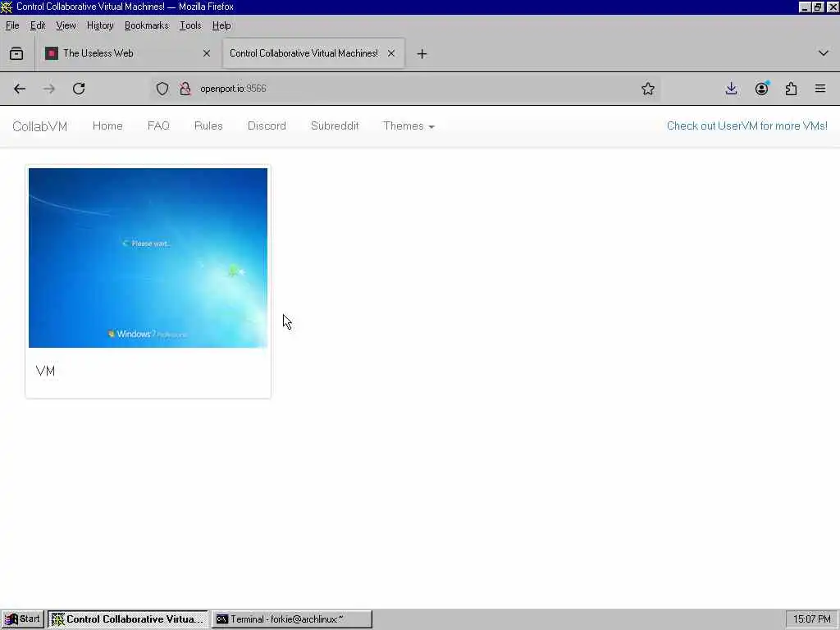Focus the address bar showing openport.io:9566

click(407, 89)
